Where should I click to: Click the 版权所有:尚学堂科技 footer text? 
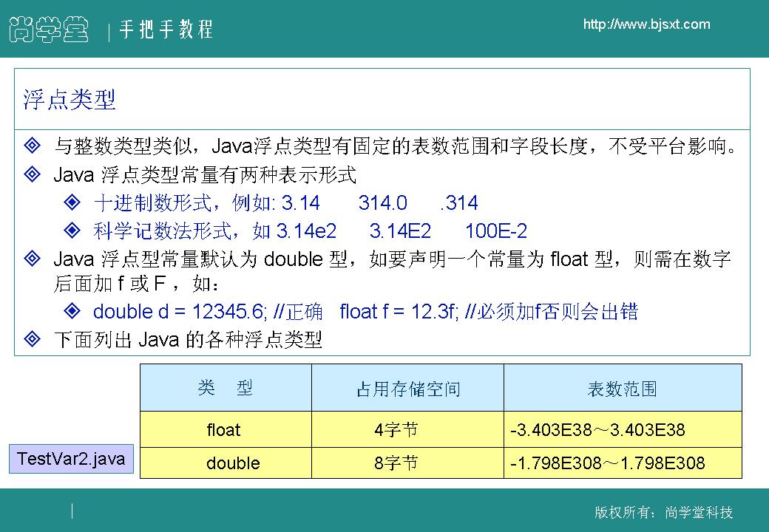pos(663,512)
